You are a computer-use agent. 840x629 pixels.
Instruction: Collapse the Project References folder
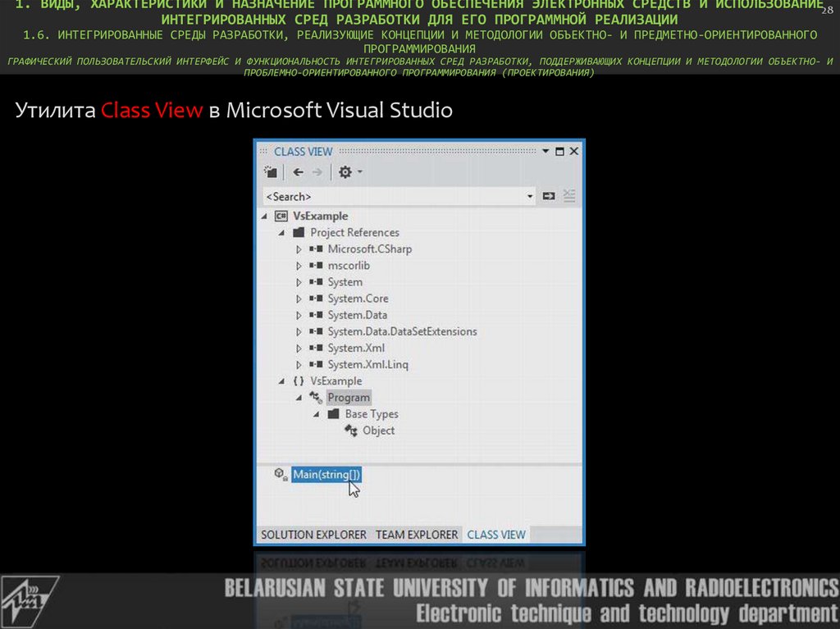tap(281, 233)
